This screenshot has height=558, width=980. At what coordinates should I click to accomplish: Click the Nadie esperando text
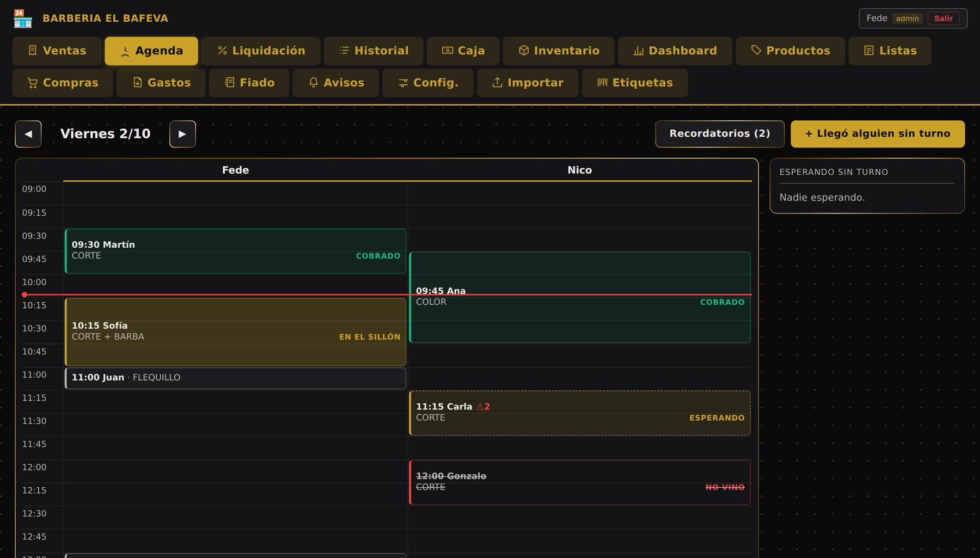click(822, 198)
